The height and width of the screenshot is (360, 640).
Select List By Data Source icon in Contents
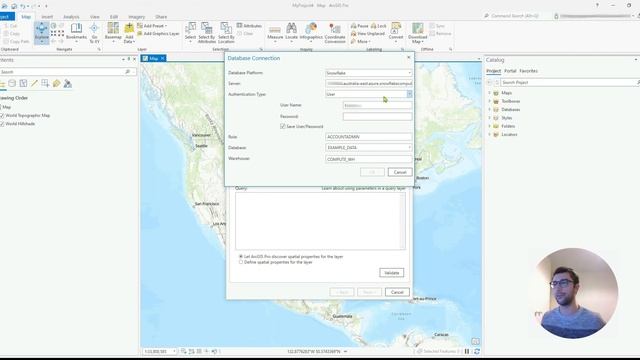[x=12, y=83]
